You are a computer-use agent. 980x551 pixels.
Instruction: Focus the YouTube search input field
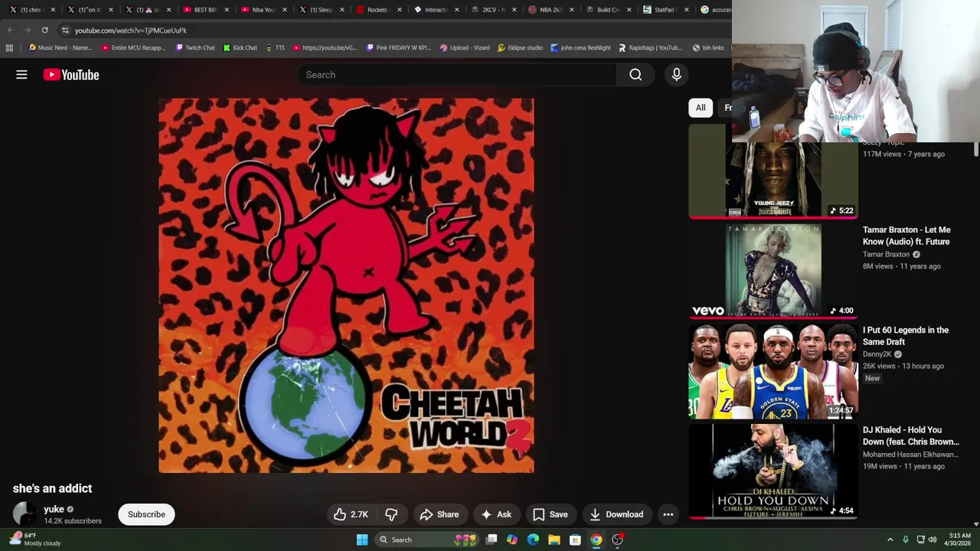(457, 74)
